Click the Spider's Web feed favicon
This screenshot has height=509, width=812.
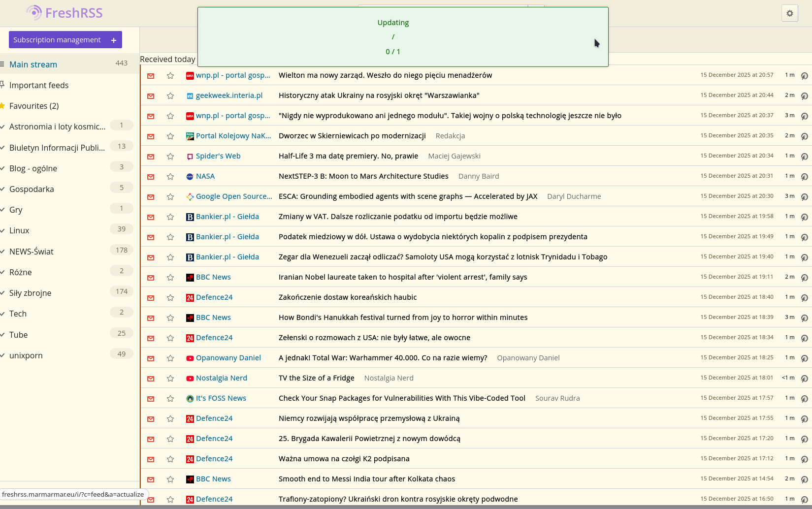[x=190, y=156]
